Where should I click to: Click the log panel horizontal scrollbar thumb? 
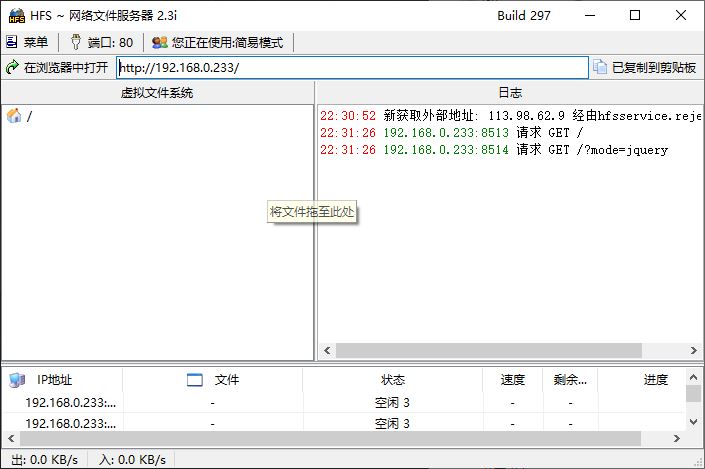[x=489, y=350]
